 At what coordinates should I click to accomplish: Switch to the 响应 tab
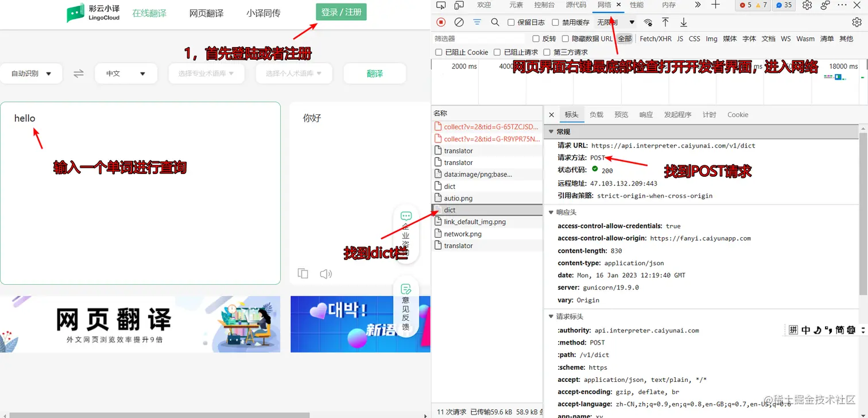(646, 115)
